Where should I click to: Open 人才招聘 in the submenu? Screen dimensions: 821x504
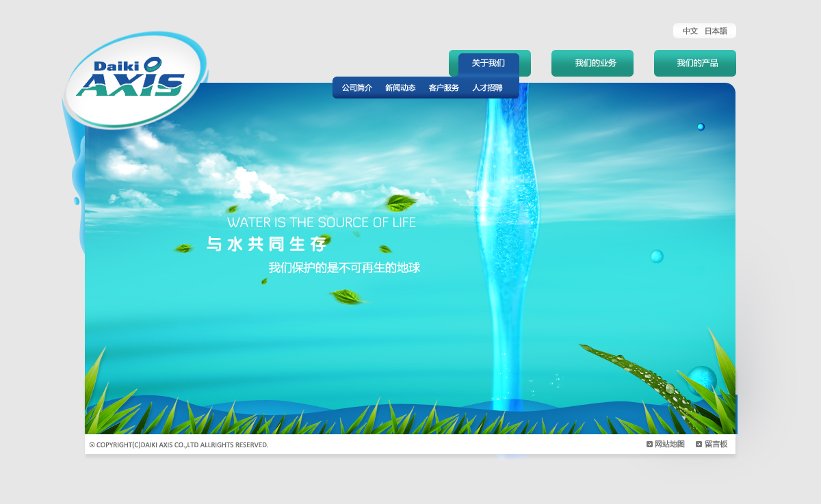pyautogui.click(x=487, y=88)
